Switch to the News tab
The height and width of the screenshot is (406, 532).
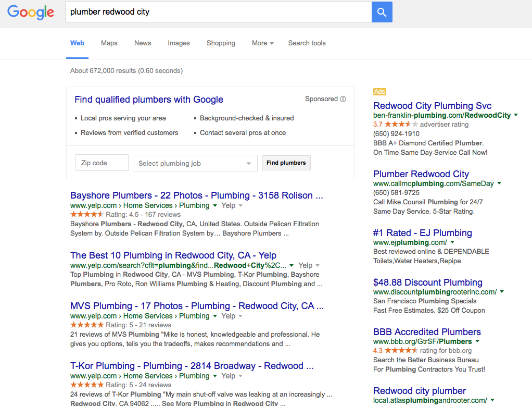point(143,43)
